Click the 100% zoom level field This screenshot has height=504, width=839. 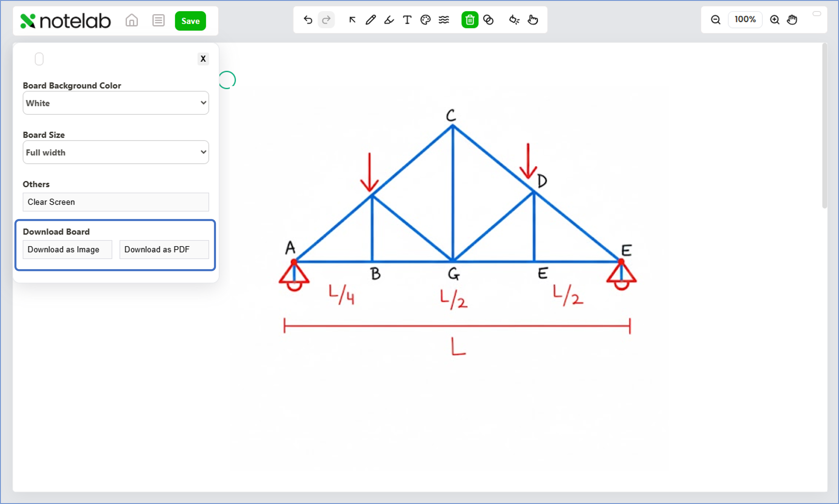point(745,19)
